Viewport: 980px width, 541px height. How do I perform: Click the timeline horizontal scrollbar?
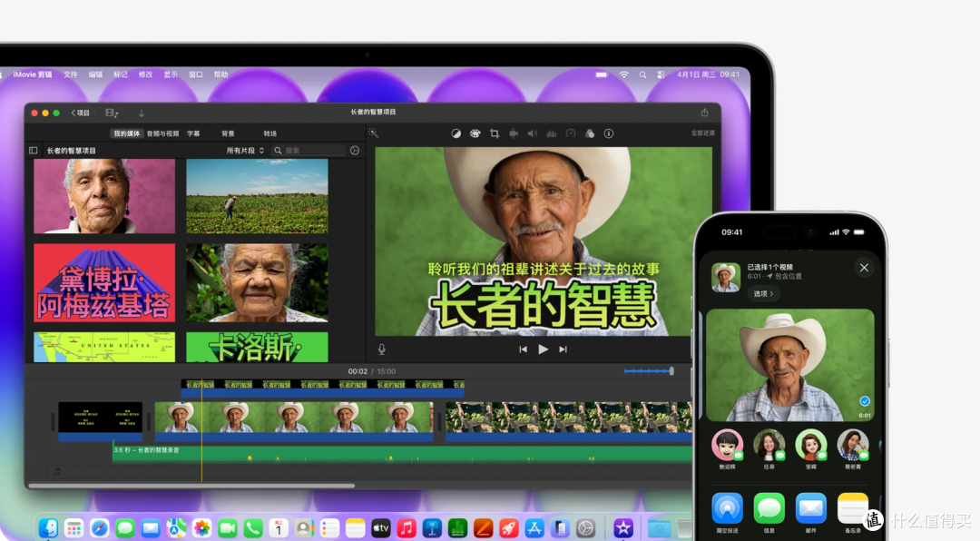(191, 486)
